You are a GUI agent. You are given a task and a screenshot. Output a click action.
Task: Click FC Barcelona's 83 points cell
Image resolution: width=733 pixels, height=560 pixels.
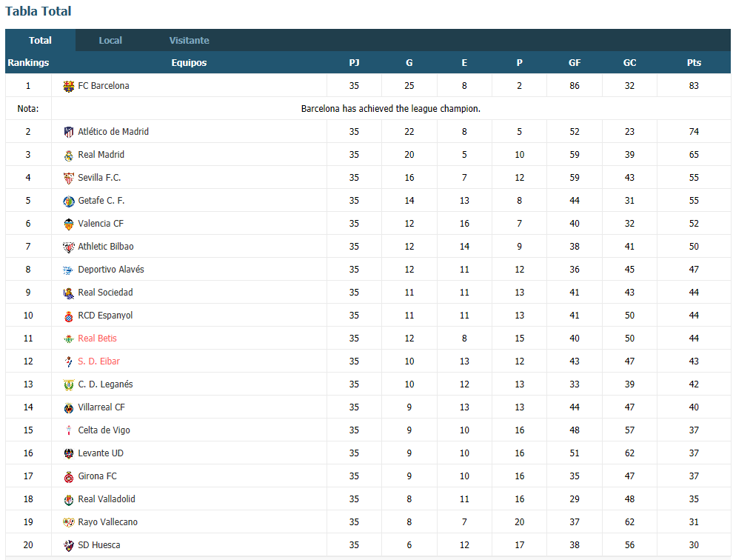(694, 86)
